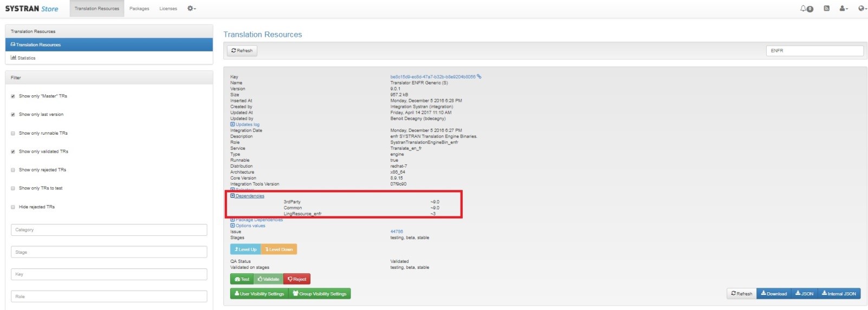
Task: Focus the Category filter field
Action: click(x=109, y=230)
